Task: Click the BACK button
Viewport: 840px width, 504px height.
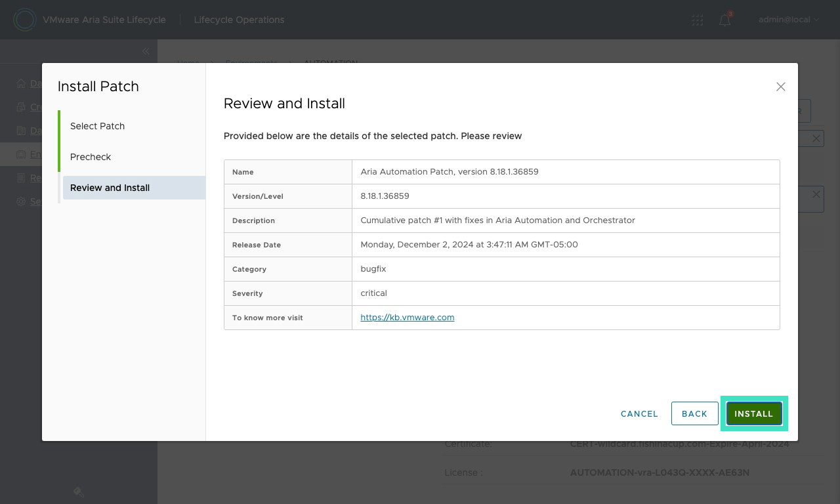Action: 694,413
